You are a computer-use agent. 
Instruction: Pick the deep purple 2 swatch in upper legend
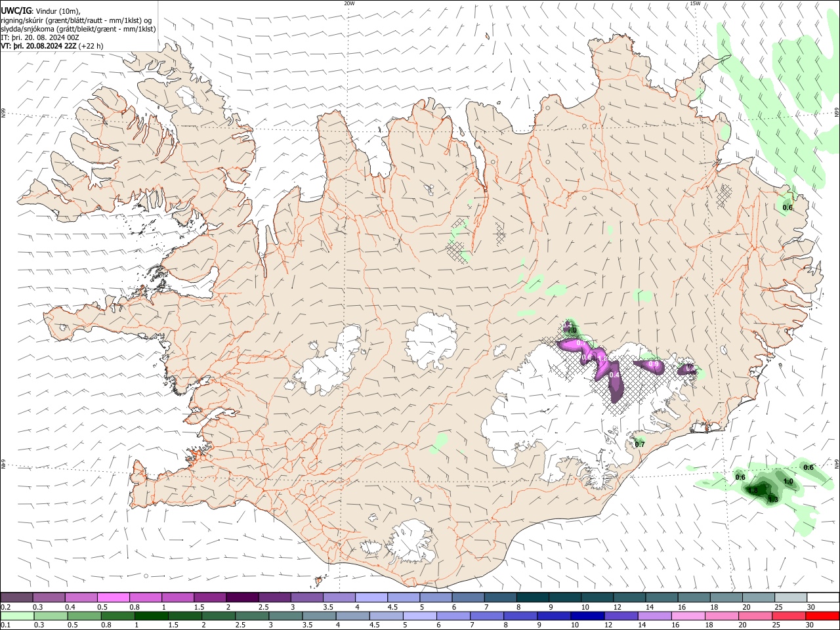point(241,597)
